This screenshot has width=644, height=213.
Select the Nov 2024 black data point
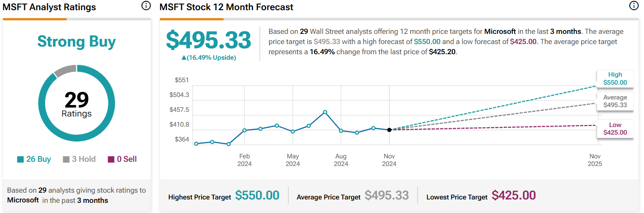(389, 130)
